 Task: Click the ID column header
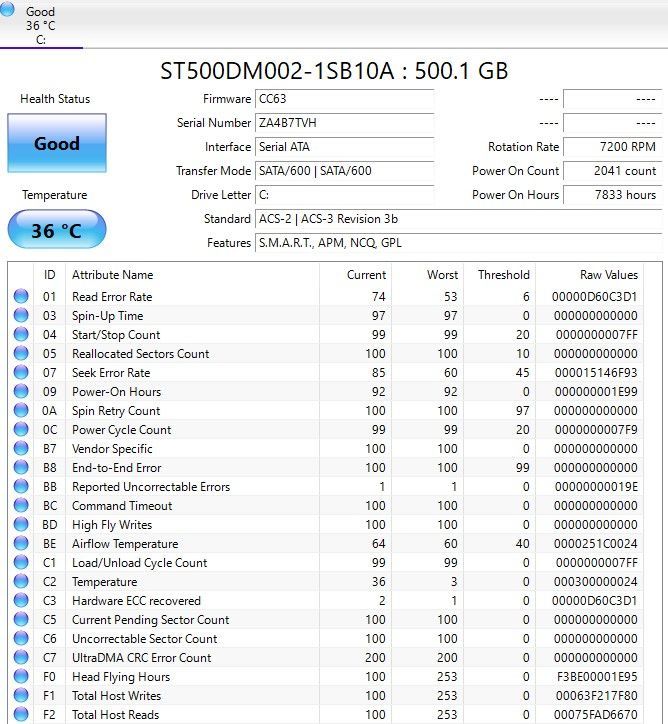(x=49, y=275)
